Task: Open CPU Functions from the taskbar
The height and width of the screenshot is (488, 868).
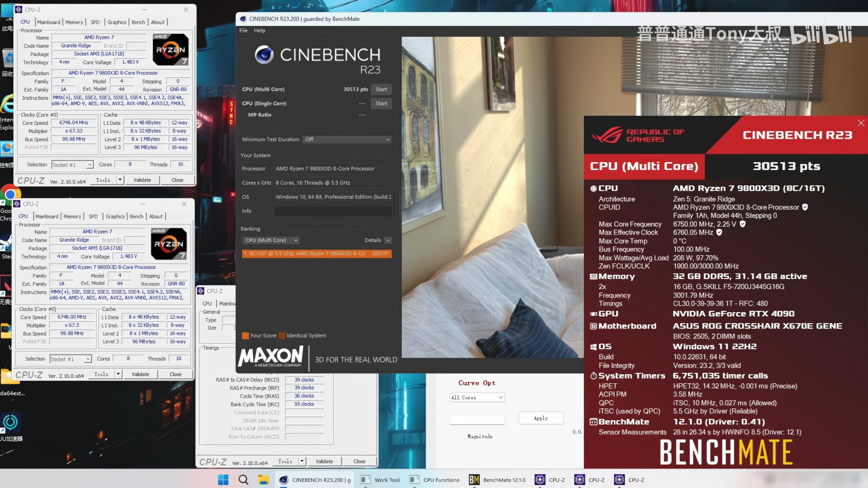Action: pos(434,480)
